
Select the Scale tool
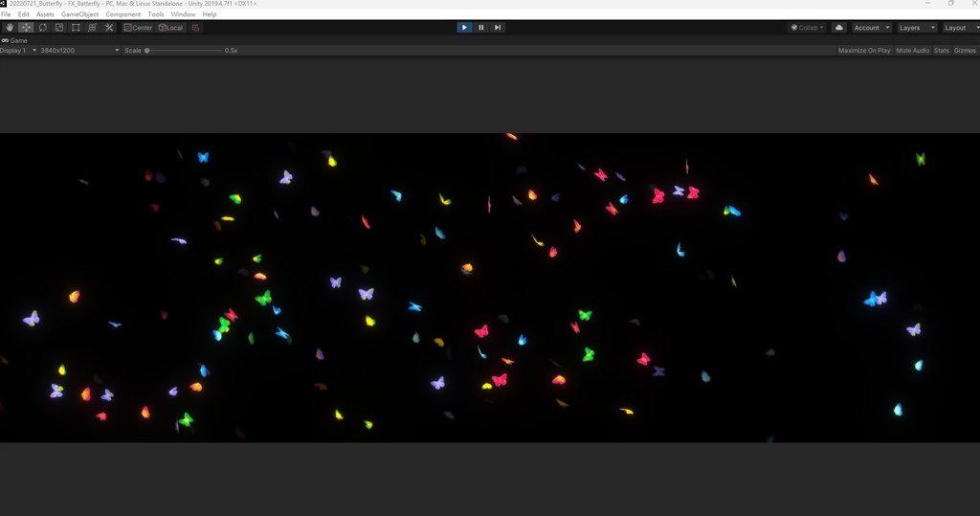pyautogui.click(x=58, y=28)
